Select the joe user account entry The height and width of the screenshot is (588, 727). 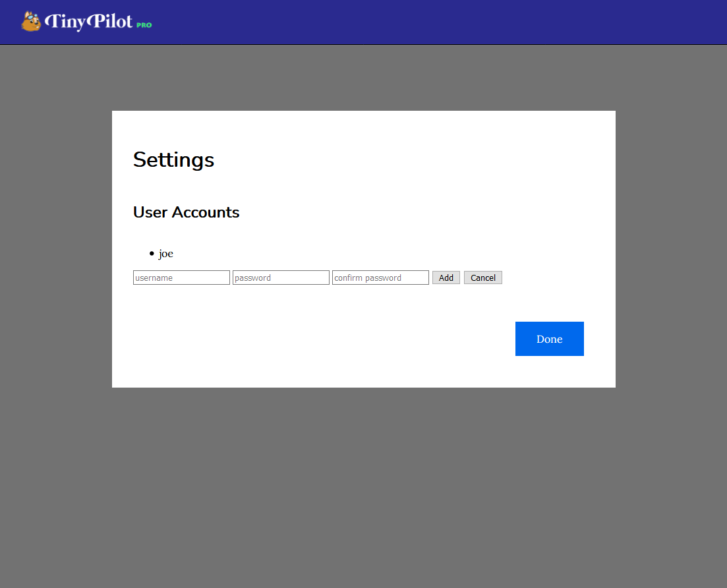click(x=165, y=254)
